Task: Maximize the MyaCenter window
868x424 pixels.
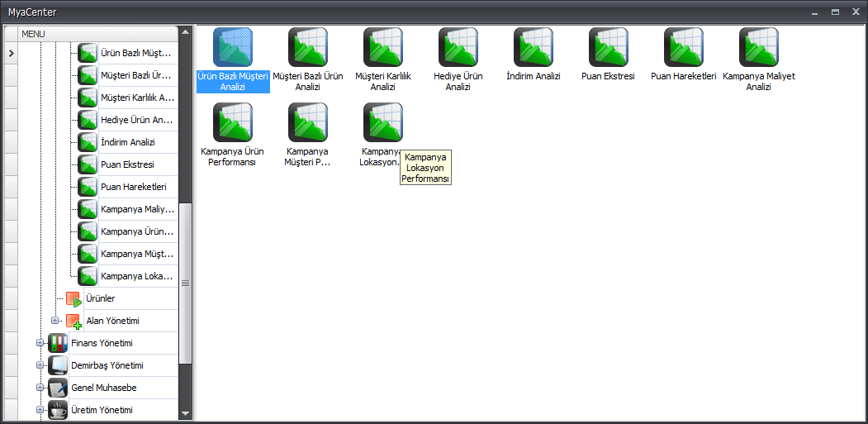Action: (x=835, y=12)
